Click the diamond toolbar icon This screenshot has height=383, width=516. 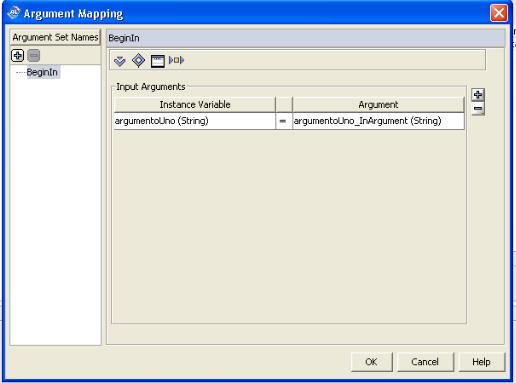tap(138, 60)
